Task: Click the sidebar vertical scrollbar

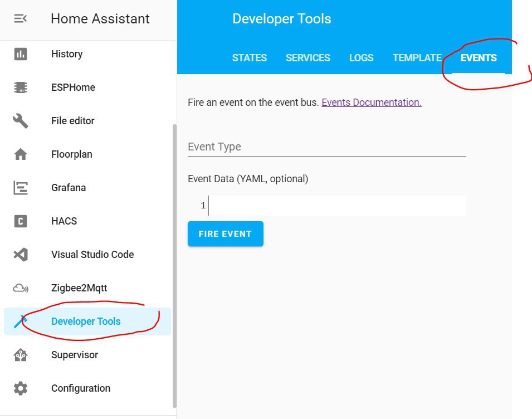Action: (174, 266)
